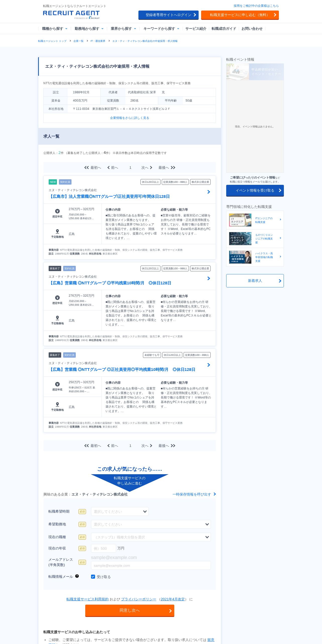Focus the メールアドレス input field
Screen dimensions: 322x644
tap(151, 565)
